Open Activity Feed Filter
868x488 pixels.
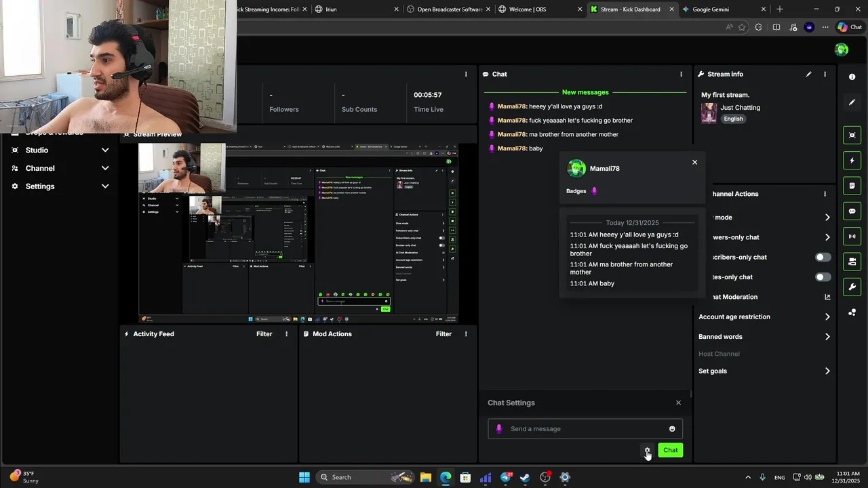pos(264,334)
